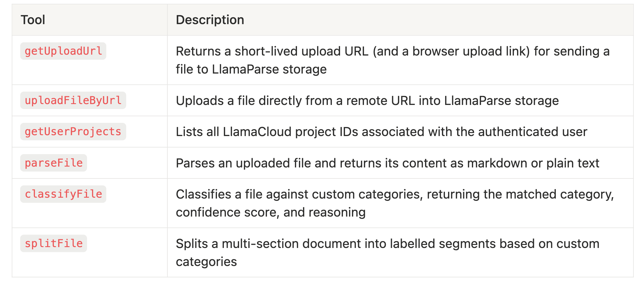Click the getUploadUrl description text
Image resolution: width=644 pixels, height=300 pixels.
pos(393,60)
